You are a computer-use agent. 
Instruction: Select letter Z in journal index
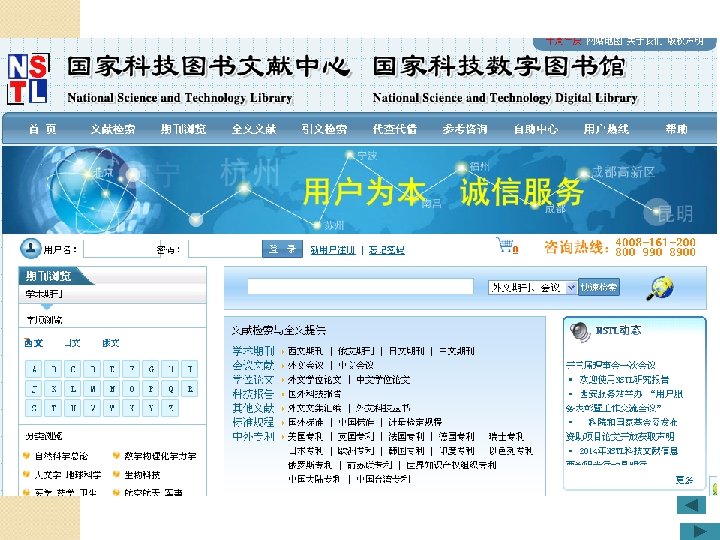(171, 408)
